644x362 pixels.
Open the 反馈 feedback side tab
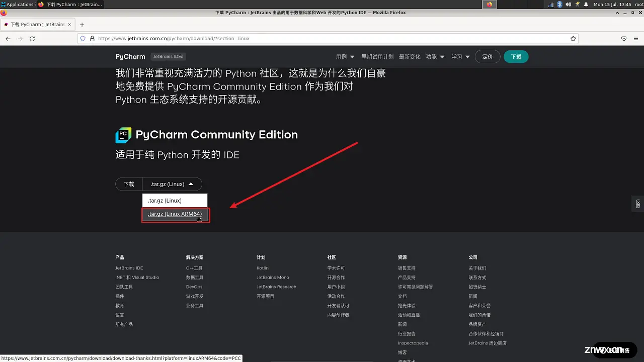(637, 204)
